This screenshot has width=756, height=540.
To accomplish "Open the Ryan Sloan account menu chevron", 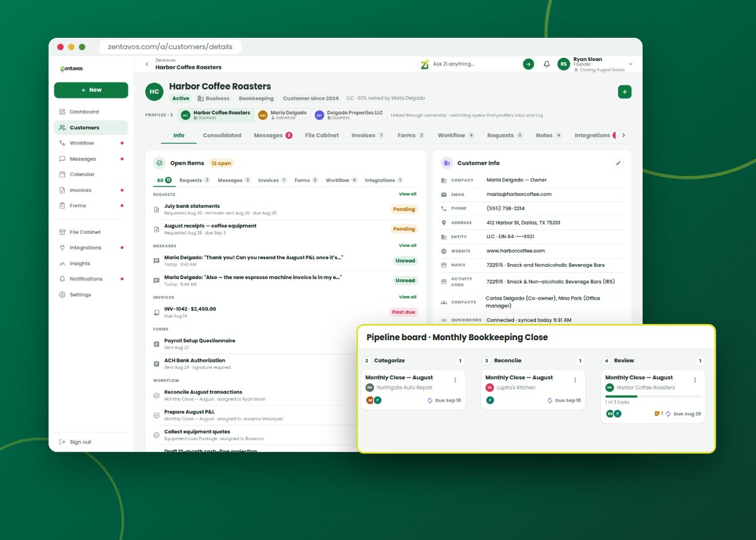I will tap(631, 64).
